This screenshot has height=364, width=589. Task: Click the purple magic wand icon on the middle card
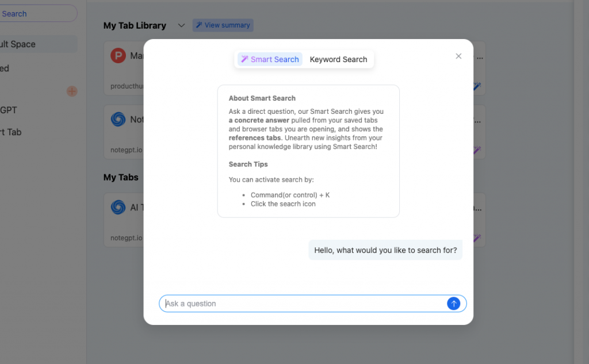point(476,150)
